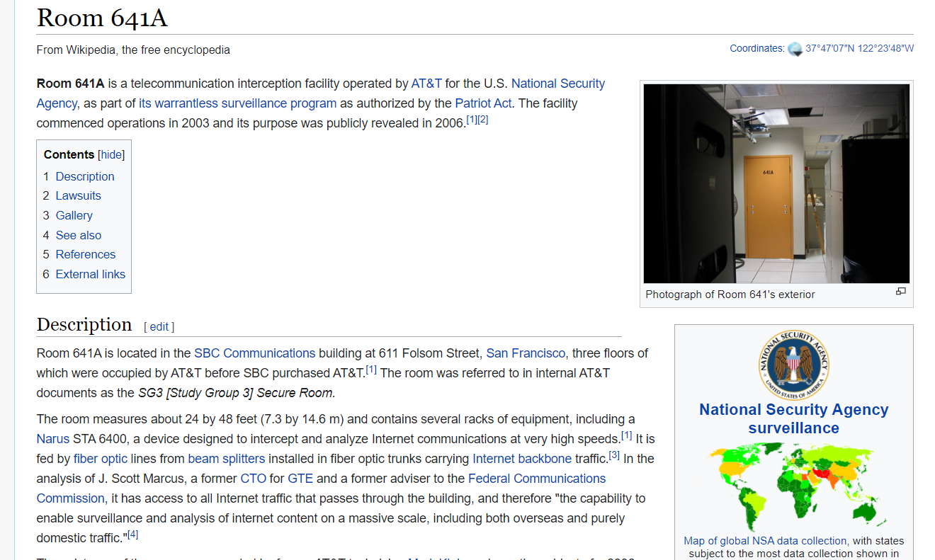This screenshot has width=935, height=560.
Task: Open citation [1] after SBC purchased AT&T
Action: [x=371, y=369]
